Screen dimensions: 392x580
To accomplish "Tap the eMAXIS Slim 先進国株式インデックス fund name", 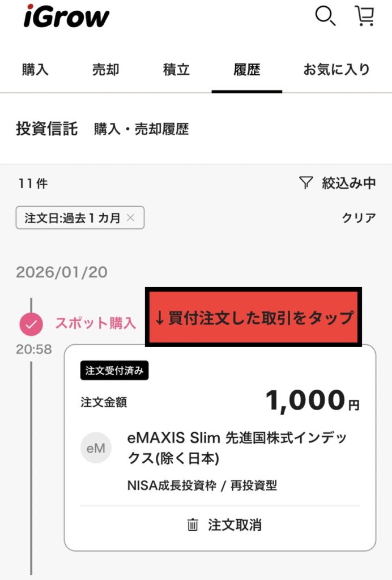I will pyautogui.click(x=237, y=448).
